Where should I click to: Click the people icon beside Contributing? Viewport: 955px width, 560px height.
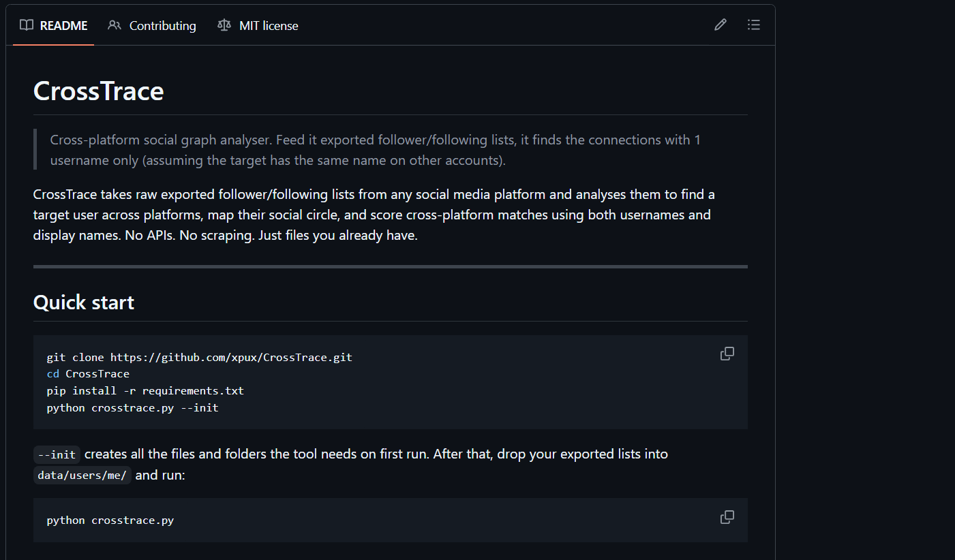pyautogui.click(x=115, y=25)
